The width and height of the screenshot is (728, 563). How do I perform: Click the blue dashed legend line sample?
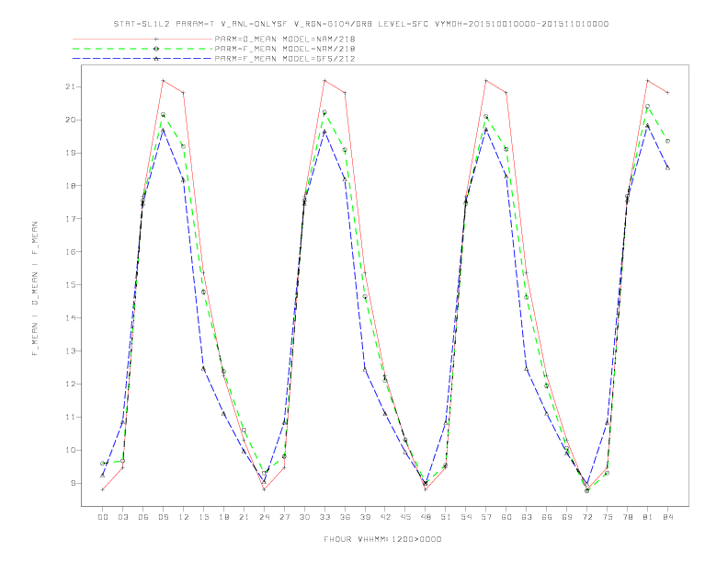coord(142,59)
